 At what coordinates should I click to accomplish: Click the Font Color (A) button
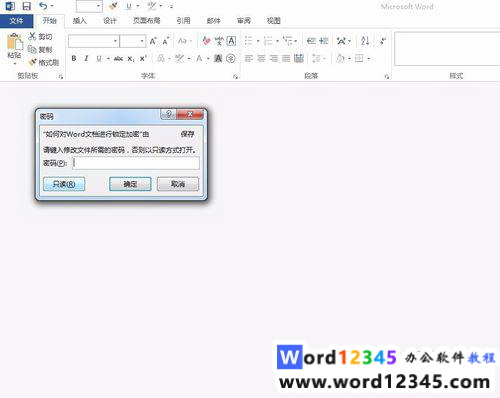(199, 59)
